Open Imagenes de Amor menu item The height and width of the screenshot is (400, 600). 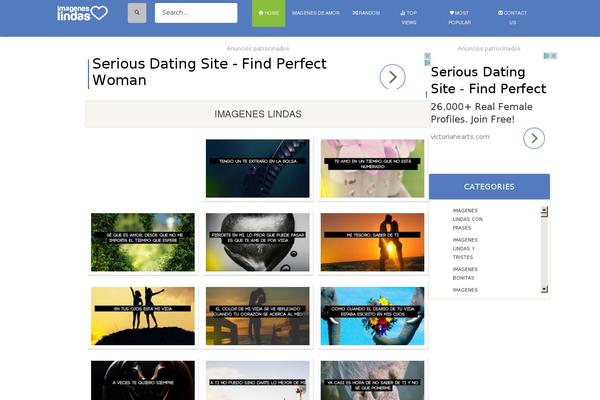coord(316,13)
